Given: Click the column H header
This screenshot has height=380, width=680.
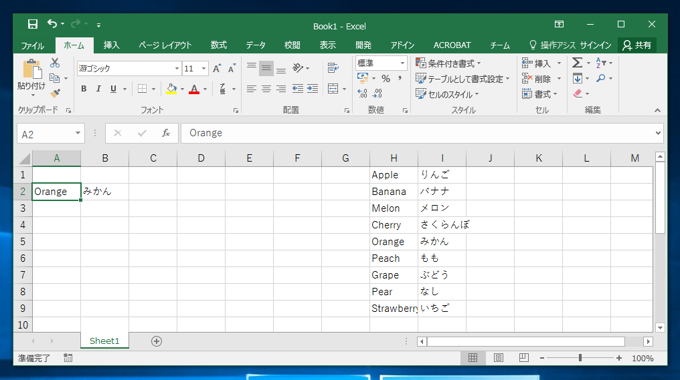Looking at the screenshot, I should (x=394, y=158).
